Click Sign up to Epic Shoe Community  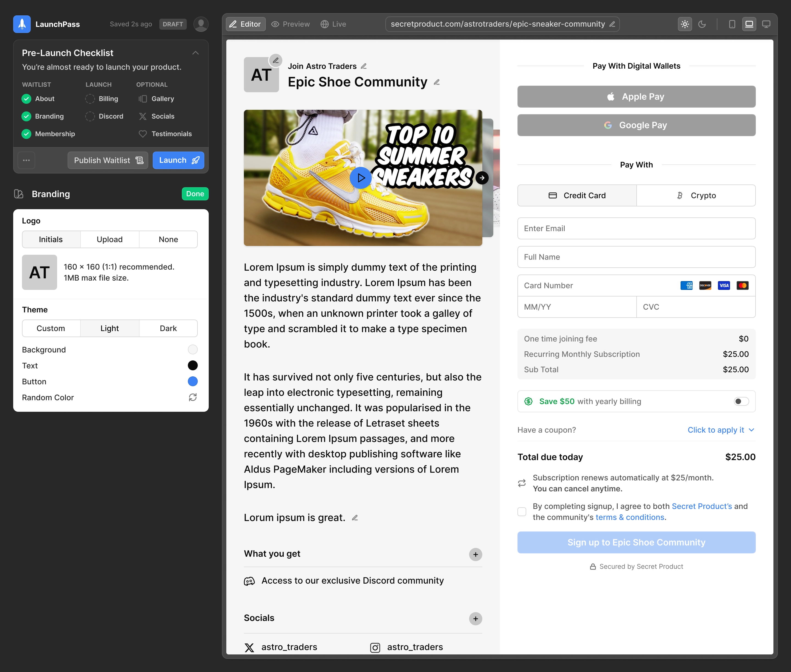[x=636, y=542]
